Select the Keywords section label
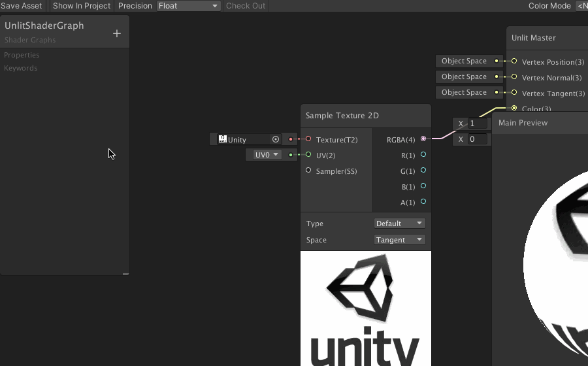This screenshot has width=588, height=366. 21,68
